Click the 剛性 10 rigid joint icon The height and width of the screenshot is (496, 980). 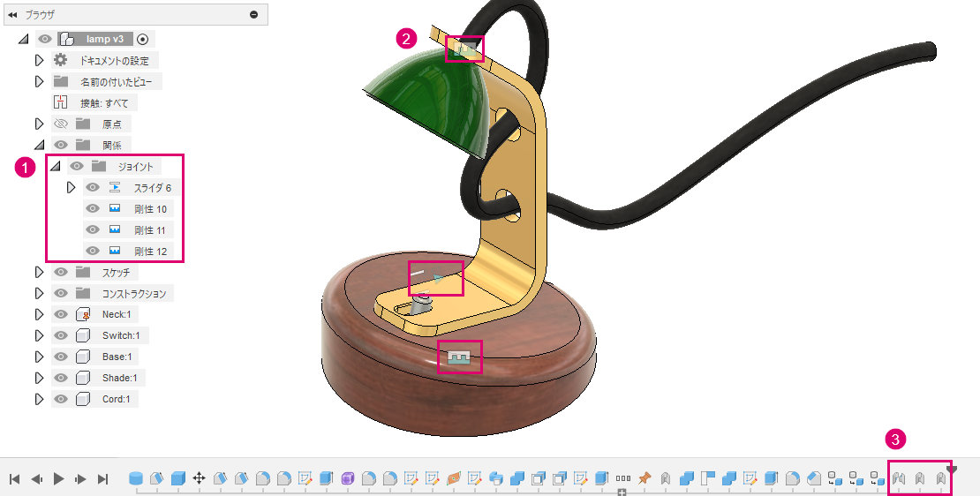click(x=115, y=208)
